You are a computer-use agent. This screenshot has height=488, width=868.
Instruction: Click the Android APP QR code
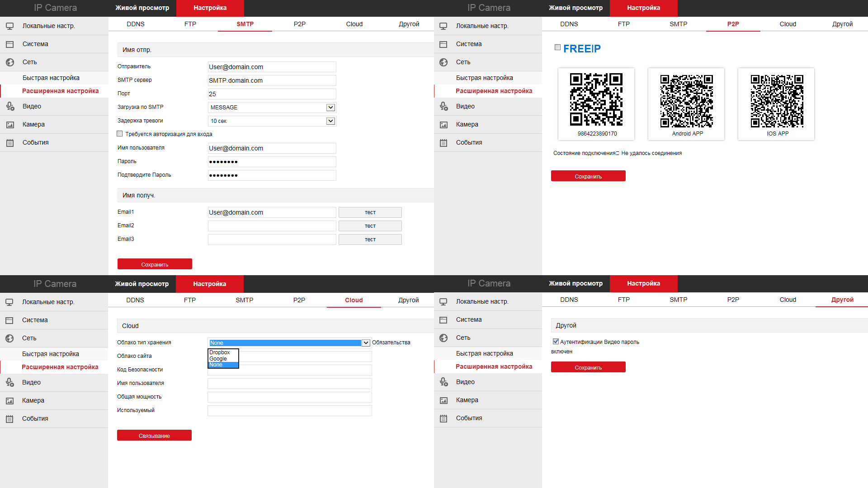(x=686, y=101)
